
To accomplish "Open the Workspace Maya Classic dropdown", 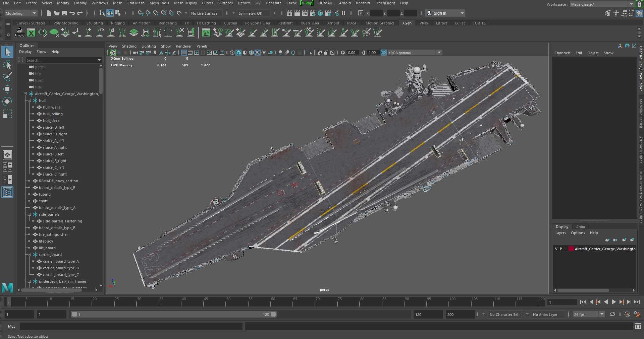I will pos(602,4).
